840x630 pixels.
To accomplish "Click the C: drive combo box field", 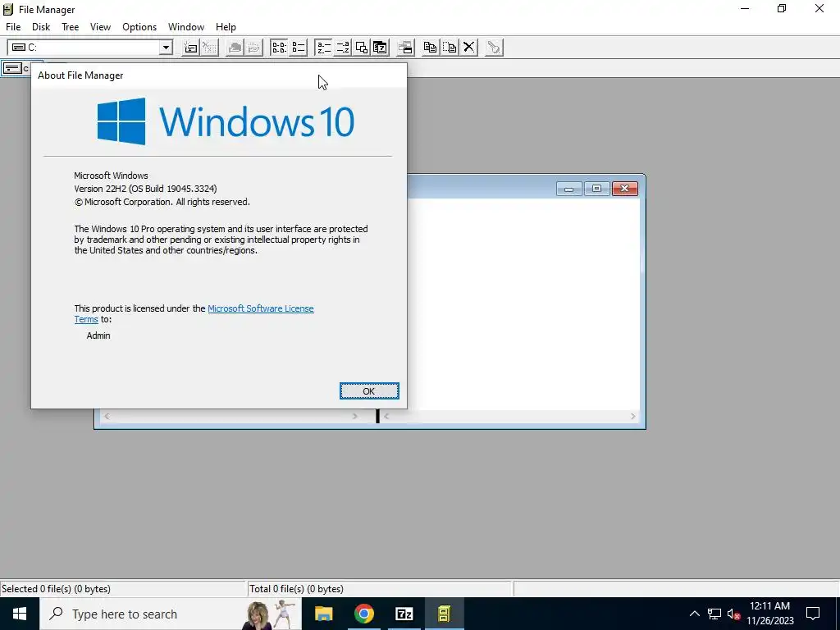I will 90,47.
